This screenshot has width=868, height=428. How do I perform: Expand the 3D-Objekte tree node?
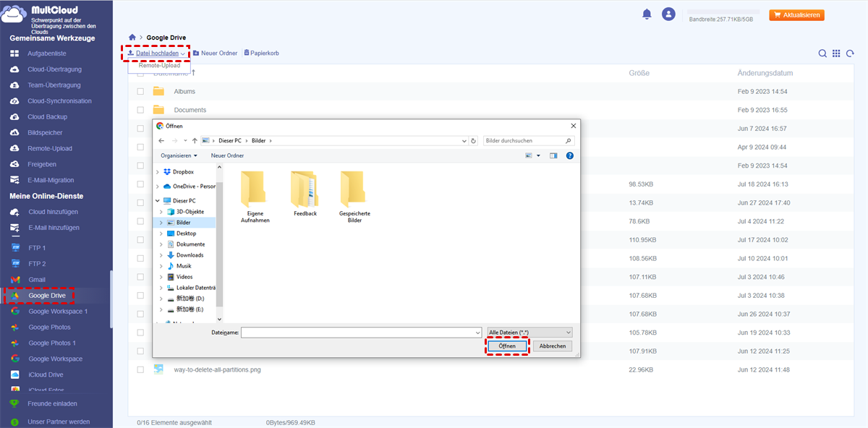tap(161, 212)
